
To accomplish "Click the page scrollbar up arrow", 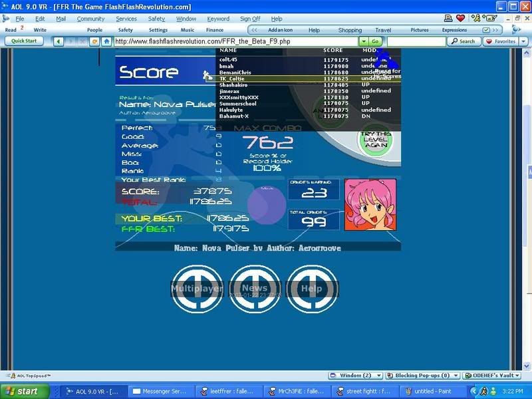I will (527, 53).
